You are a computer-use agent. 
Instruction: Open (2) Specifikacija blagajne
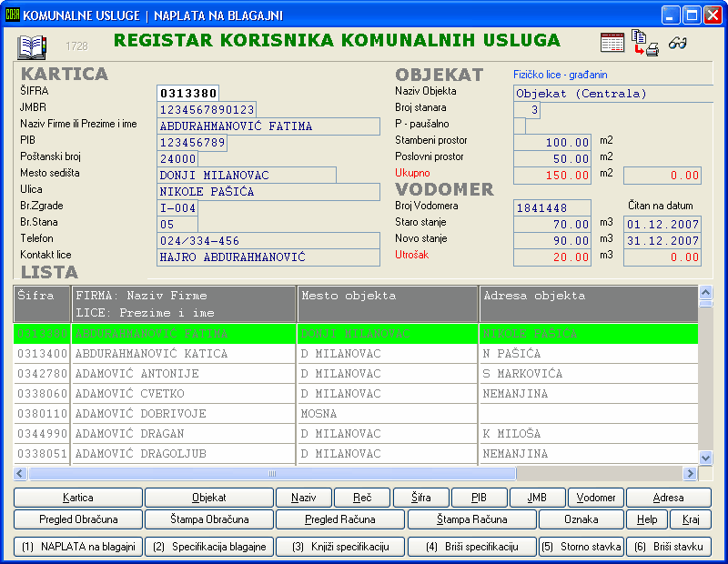pos(209,547)
